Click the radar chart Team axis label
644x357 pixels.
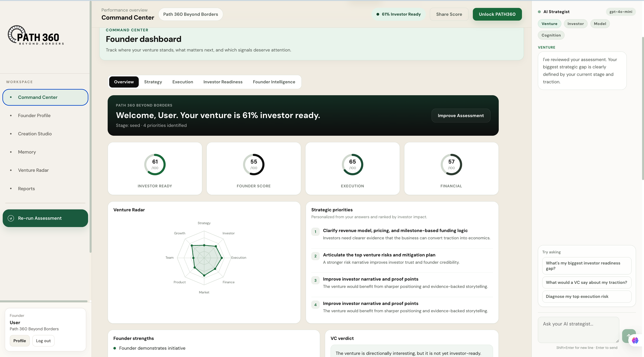pos(170,258)
